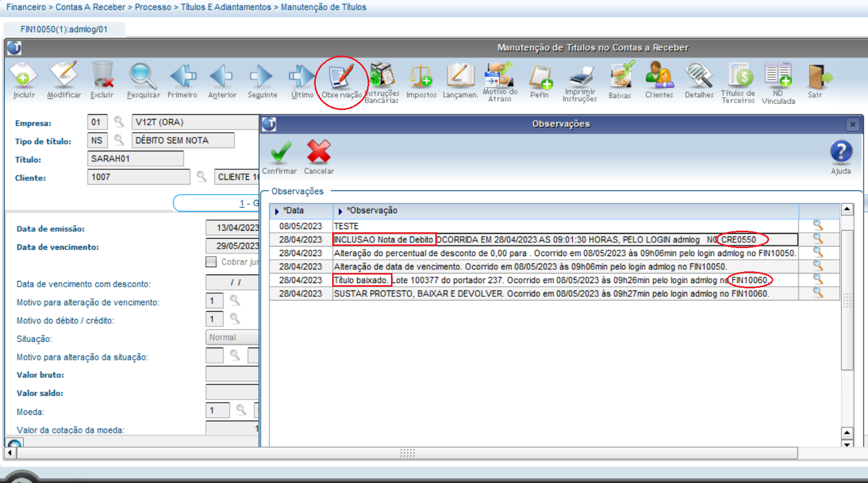Sort by the *Observação column header

[x=565, y=211]
